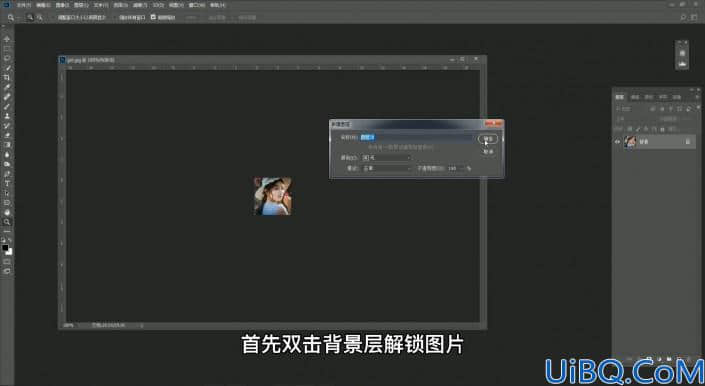Click the search icon in options bar
The height and width of the screenshot is (386, 705).
coord(683,18)
